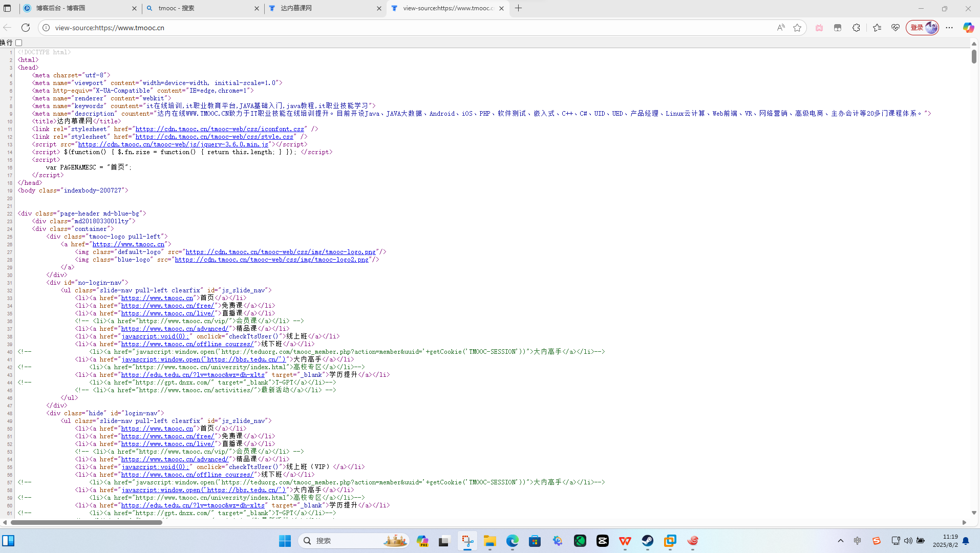Screen dimensions: 980x553
Task: Click the scroll right arrow
Action: (964, 522)
